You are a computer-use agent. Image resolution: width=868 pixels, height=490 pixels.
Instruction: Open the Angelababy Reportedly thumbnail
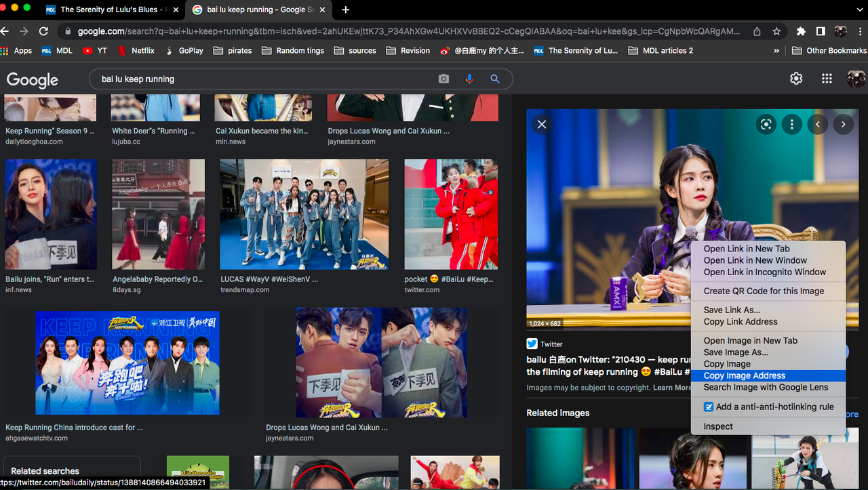[x=159, y=214]
